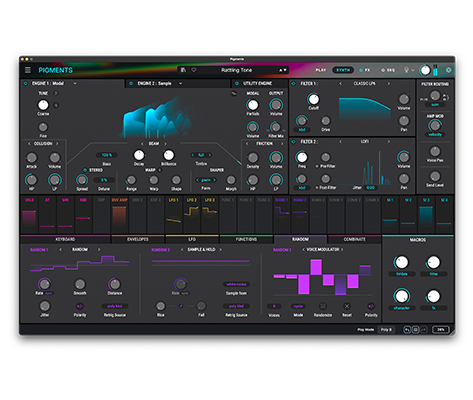Click the Modal Partials knob
Screen dimensions: 473x400
(x=253, y=105)
